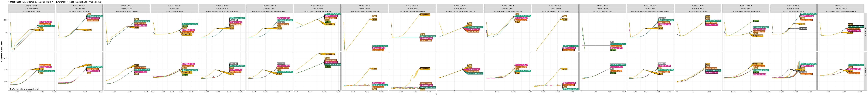The image size is (868, 96).
Task: Click the 'Slow' label in forderv(retGrp=F) seconds panel
Action: [565, 69]
